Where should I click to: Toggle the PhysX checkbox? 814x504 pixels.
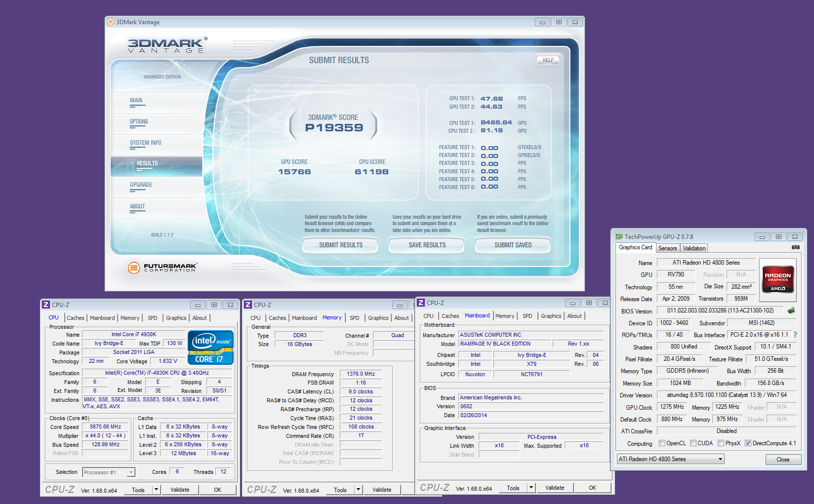[721, 443]
